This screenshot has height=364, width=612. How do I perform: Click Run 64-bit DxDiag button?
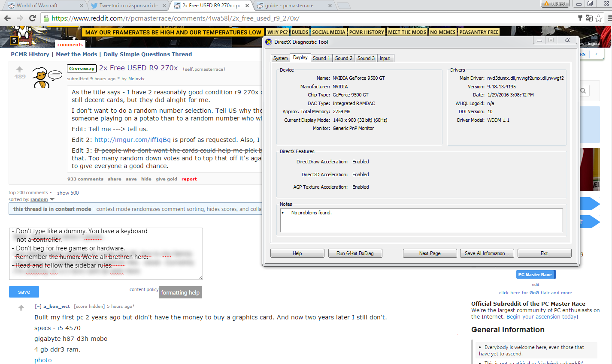pyautogui.click(x=355, y=253)
